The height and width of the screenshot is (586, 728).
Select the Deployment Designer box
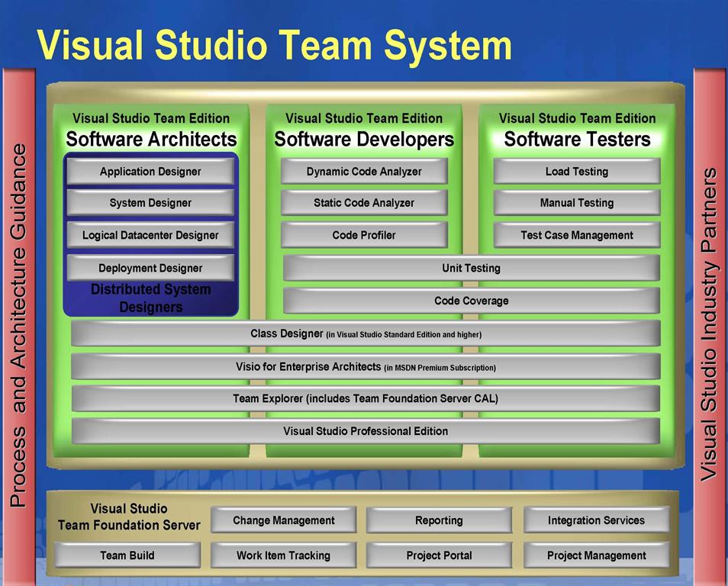(x=150, y=268)
